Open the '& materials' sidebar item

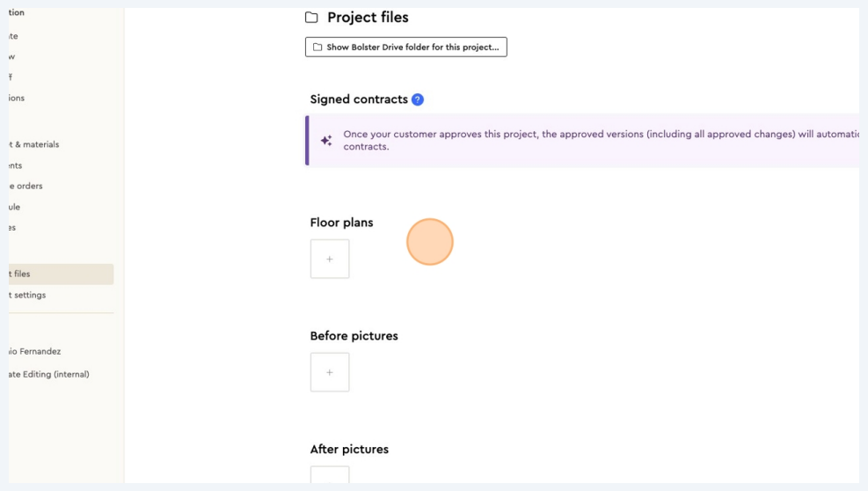35,144
